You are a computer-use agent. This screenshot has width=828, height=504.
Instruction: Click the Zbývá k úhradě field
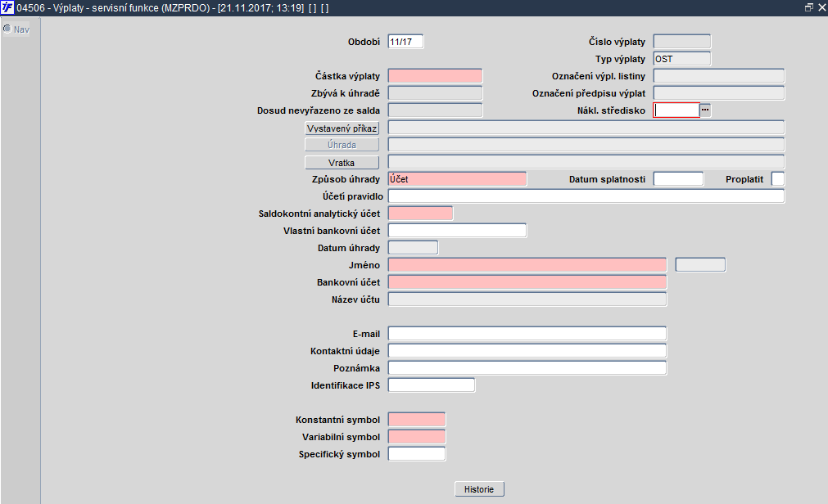click(435, 93)
